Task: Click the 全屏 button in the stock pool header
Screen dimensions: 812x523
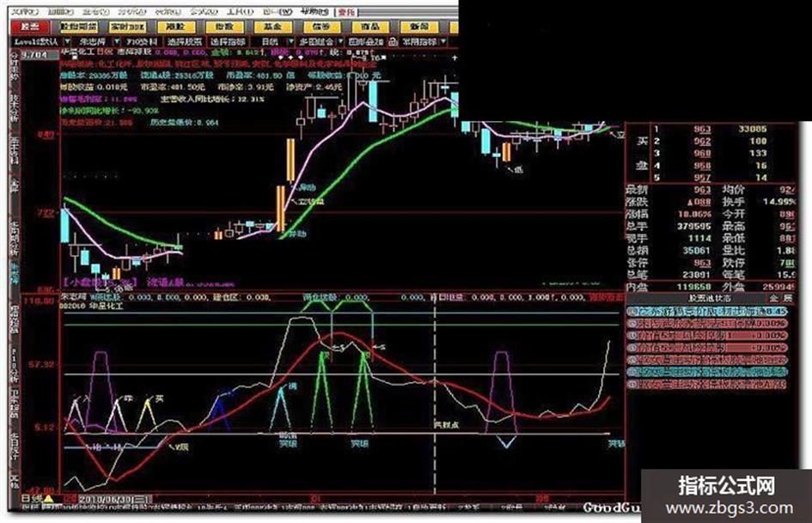Action: point(780,298)
